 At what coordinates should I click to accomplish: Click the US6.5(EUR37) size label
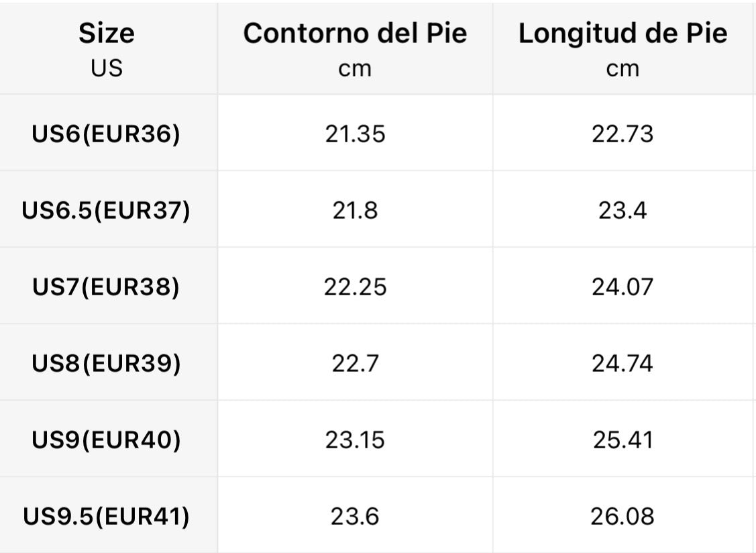coord(107,211)
